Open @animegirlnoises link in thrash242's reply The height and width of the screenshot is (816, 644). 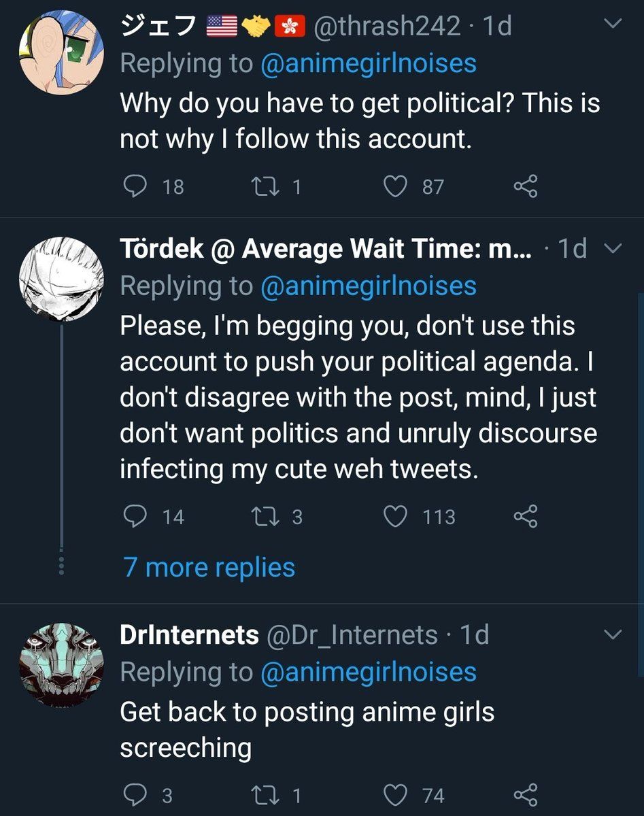368,63
